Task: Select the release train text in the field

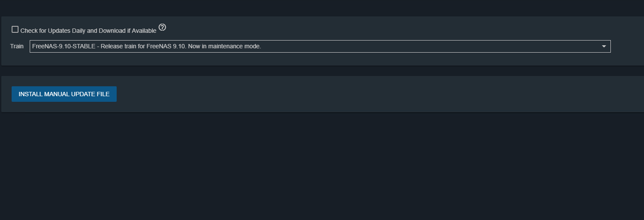Action: pyautogui.click(x=146, y=46)
